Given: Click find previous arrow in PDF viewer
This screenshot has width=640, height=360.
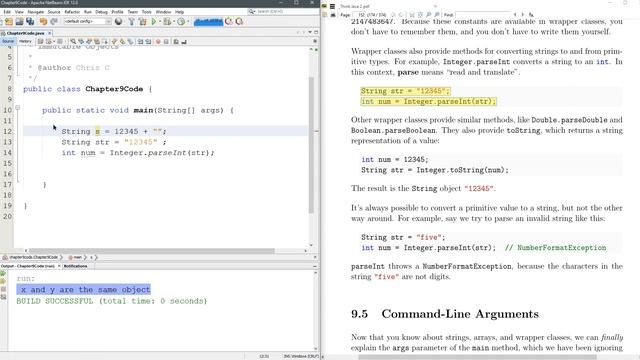Looking at the screenshot, I should [x=515, y=15].
